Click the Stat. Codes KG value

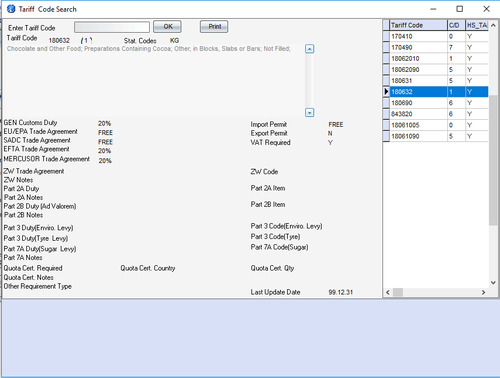[174, 40]
